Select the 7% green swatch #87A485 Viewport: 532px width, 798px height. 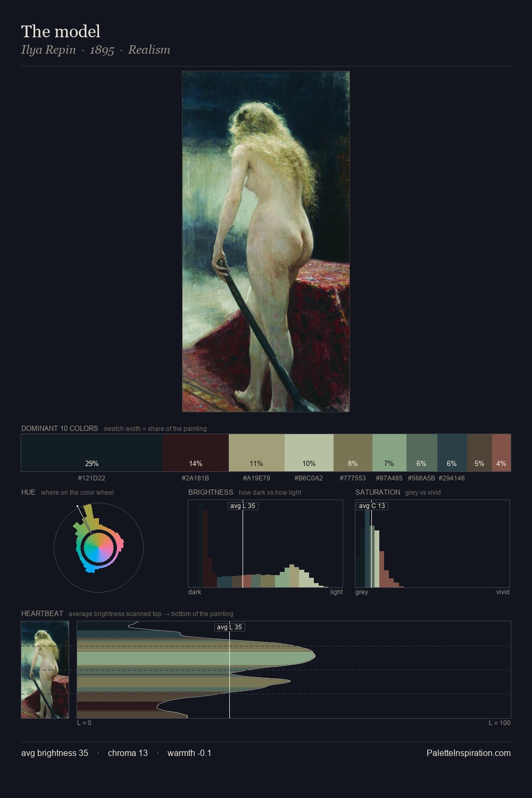(389, 453)
